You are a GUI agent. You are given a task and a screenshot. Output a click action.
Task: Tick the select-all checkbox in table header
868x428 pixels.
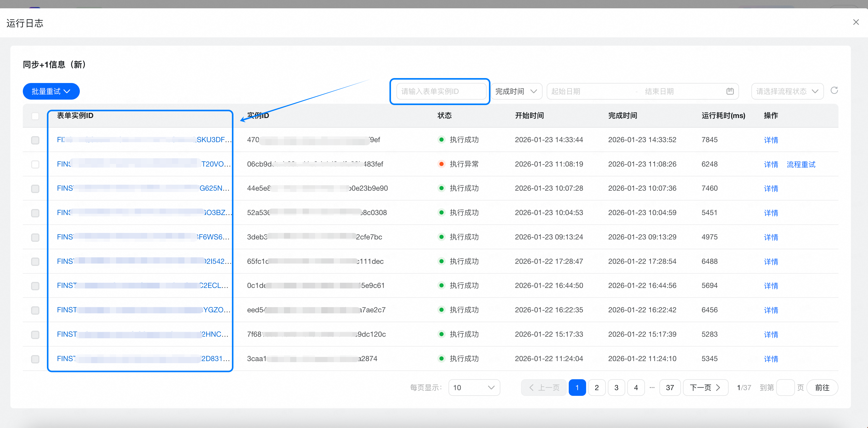tap(35, 116)
